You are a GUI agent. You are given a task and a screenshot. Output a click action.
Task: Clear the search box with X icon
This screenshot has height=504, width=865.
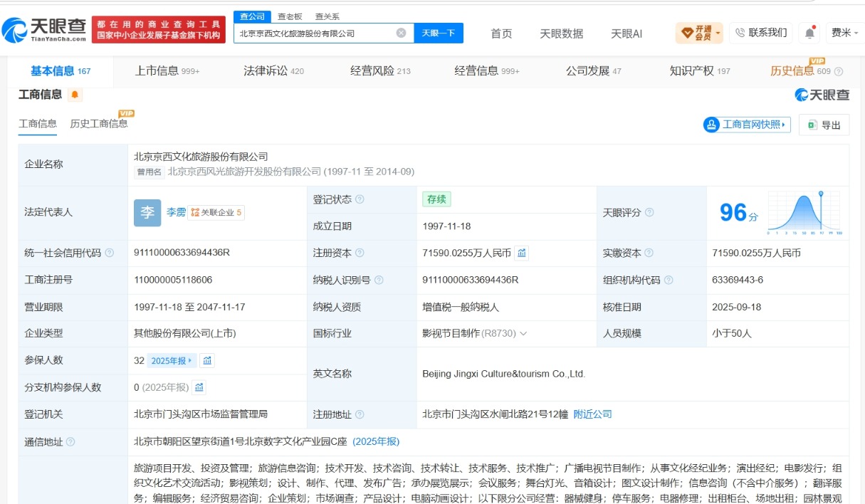coord(401,33)
